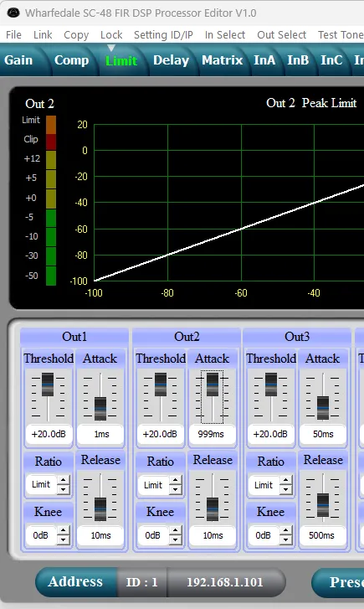
Task: Increase Out1 Knee with up arrow
Action: click(64, 531)
